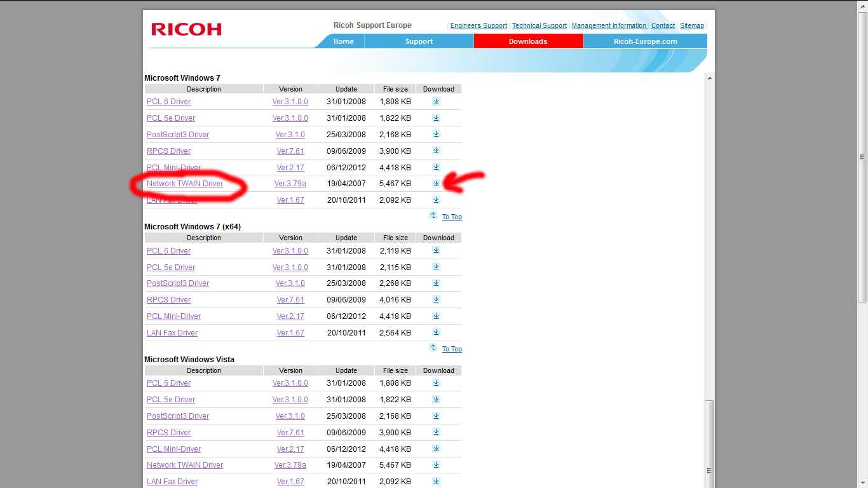Click the outer browser window scrollbar thumb
The image size is (868, 488).
click(x=862, y=156)
